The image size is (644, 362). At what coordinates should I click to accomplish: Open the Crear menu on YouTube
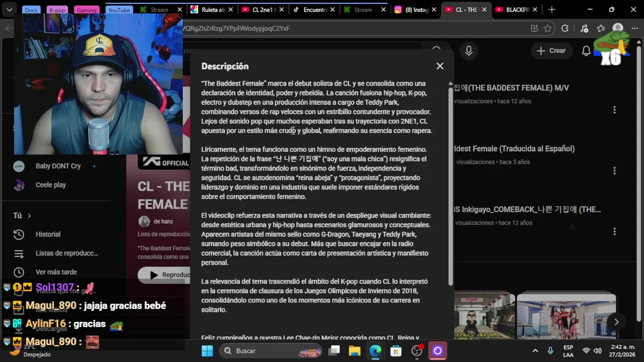point(551,50)
